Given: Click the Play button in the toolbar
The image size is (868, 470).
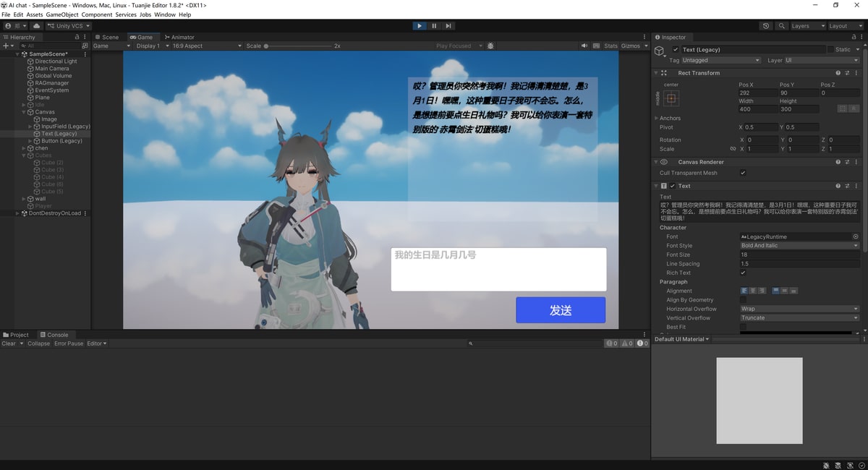Looking at the screenshot, I should click(x=420, y=26).
